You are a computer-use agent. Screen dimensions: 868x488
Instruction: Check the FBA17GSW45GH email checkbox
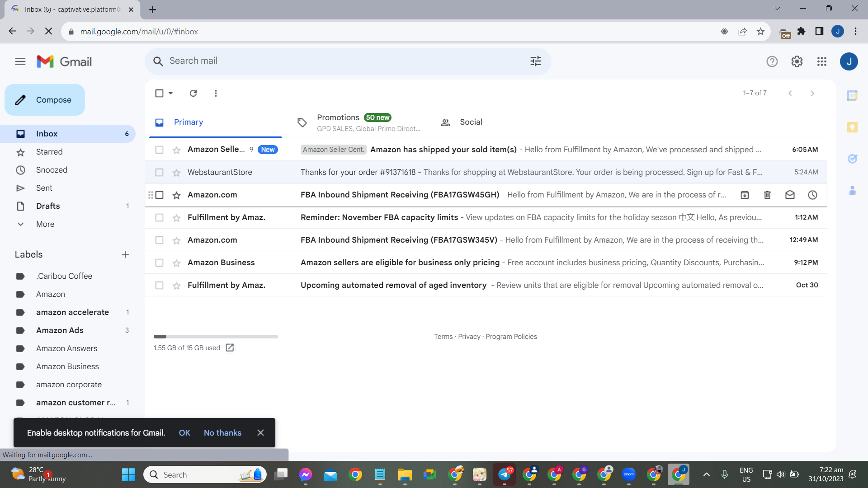click(x=159, y=195)
